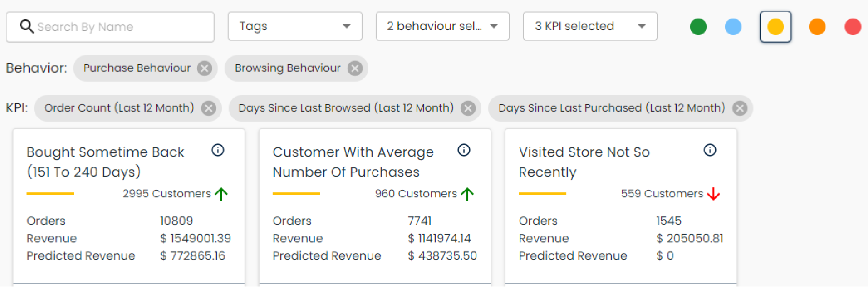The height and width of the screenshot is (287, 868).
Task: View info icon on Visited Store Not So Recently
Action: click(710, 150)
